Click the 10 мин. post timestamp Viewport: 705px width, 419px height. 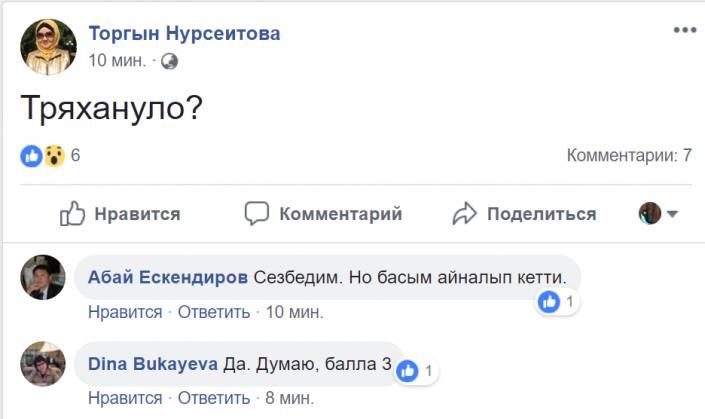pyautogui.click(x=118, y=61)
